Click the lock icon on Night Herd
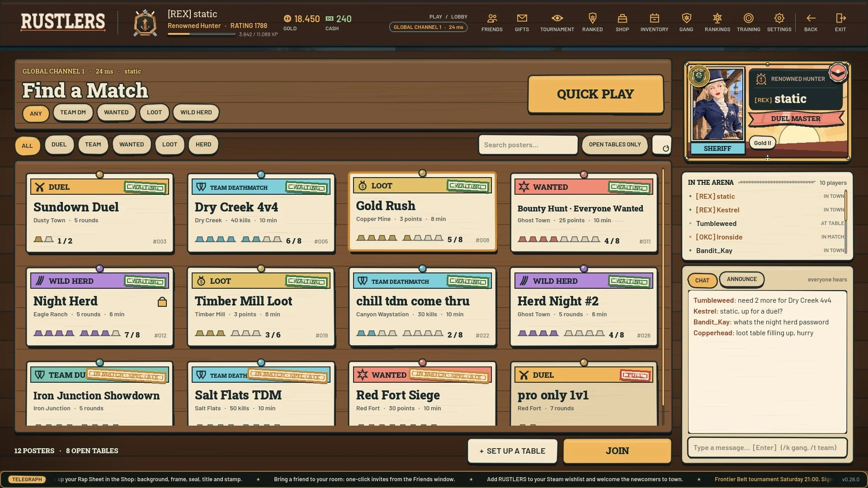 tap(162, 302)
